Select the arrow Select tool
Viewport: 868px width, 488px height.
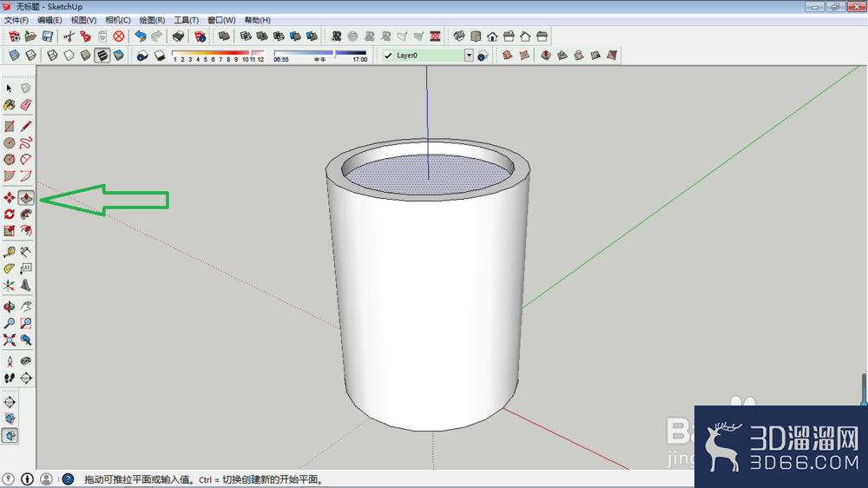coord(10,88)
